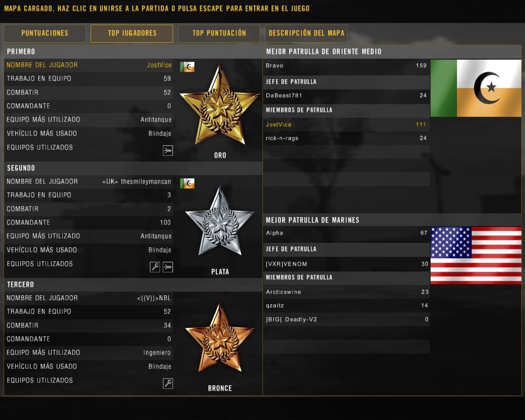The image size is (525, 420).
Task: Click the antitank kit icon under Primero
Action: 168,151
